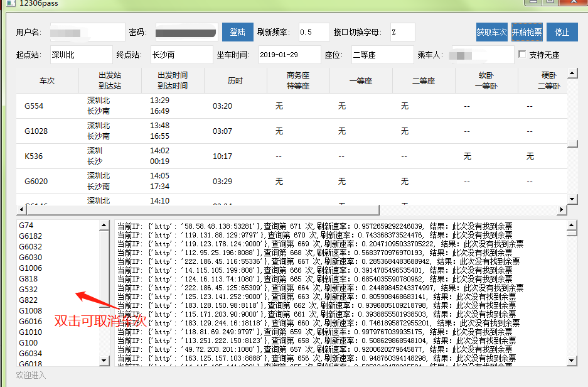Click log panel scrollbar up arrow
This screenshot has width=588, height=387.
tap(572, 225)
